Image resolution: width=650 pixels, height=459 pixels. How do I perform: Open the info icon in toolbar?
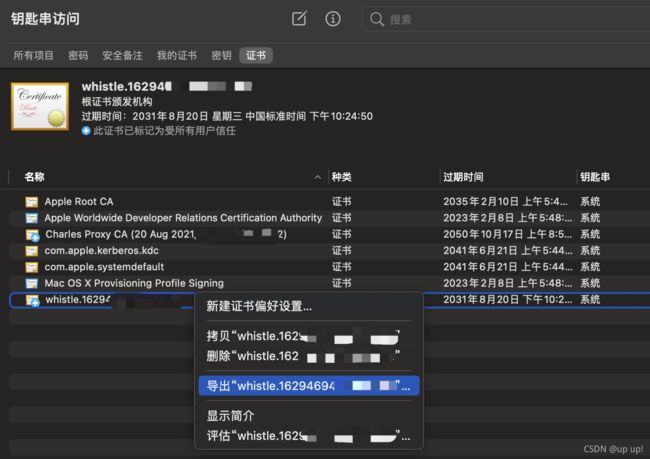click(332, 19)
